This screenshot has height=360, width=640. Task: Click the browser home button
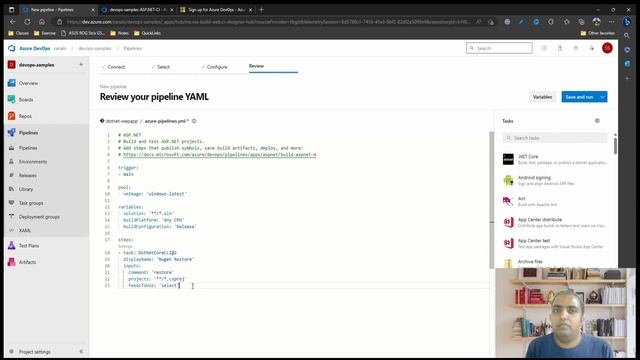point(42,22)
